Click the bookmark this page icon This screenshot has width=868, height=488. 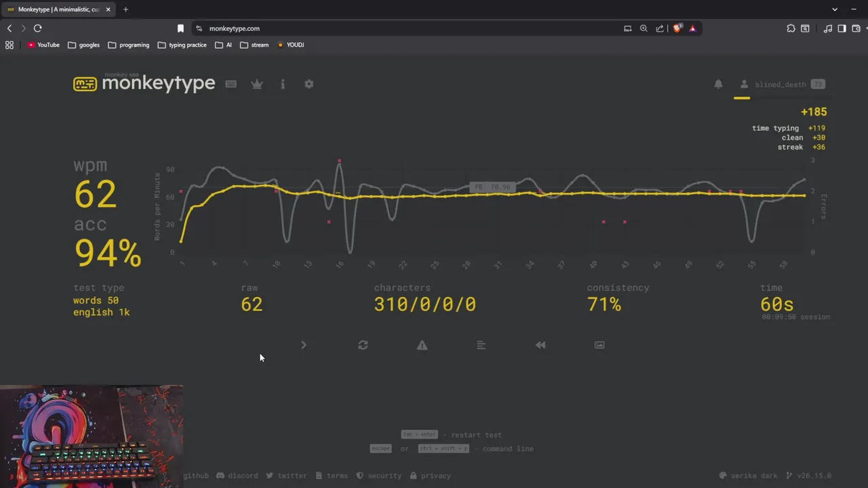(x=180, y=28)
